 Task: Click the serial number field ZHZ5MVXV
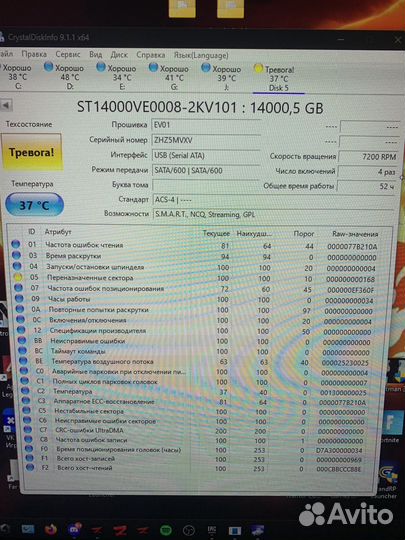(x=206, y=140)
